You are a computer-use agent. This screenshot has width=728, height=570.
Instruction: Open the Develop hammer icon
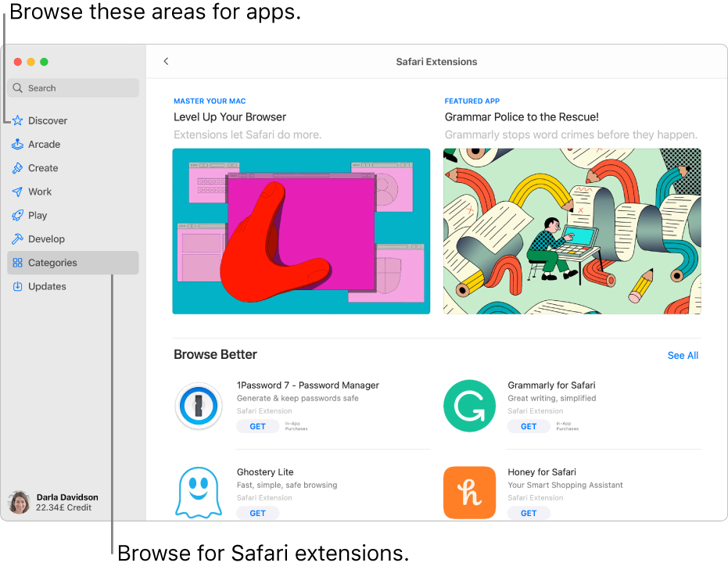(18, 238)
